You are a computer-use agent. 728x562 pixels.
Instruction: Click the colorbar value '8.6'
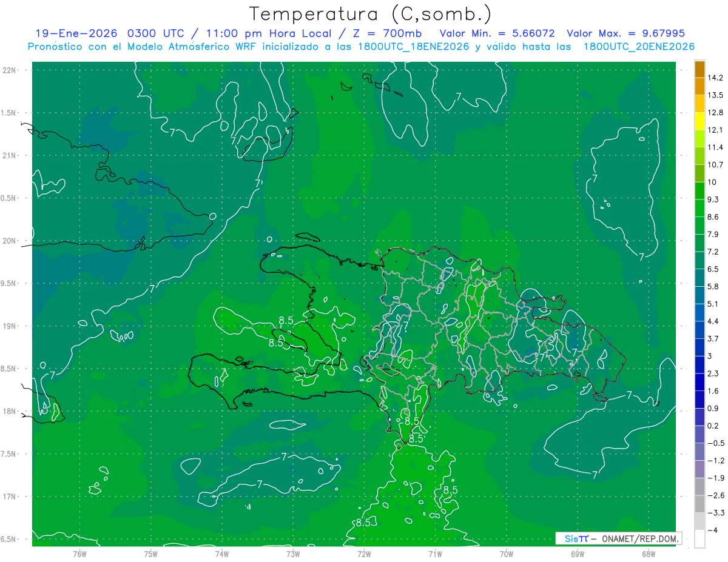tap(714, 217)
